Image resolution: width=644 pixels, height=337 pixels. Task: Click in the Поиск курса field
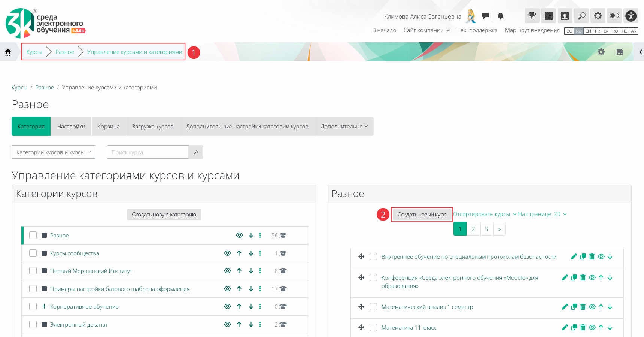pos(148,152)
